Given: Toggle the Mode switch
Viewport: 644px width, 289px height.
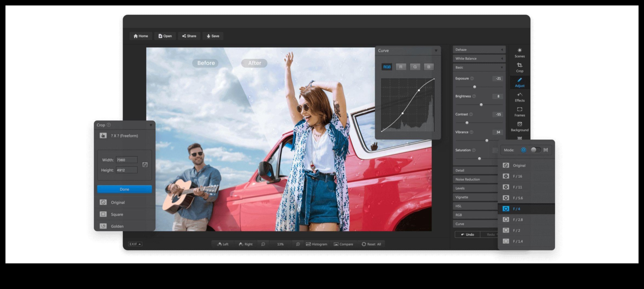Looking at the screenshot, I should [535, 150].
